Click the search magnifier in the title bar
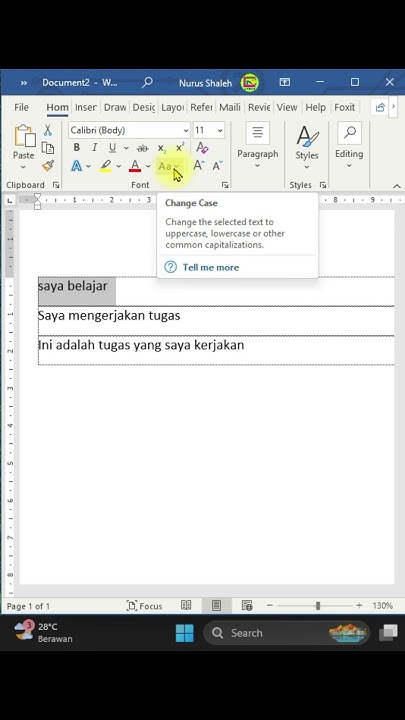 point(147,83)
